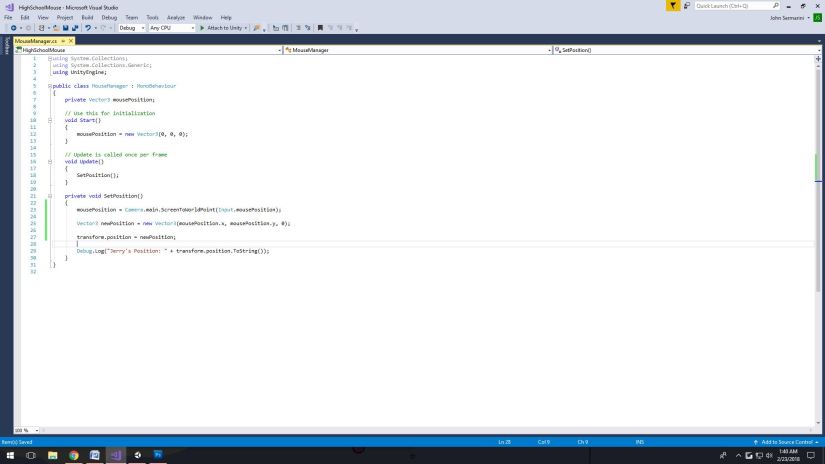The height and width of the screenshot is (464, 825).
Task: Open the Analyze menu
Action: pyautogui.click(x=176, y=17)
